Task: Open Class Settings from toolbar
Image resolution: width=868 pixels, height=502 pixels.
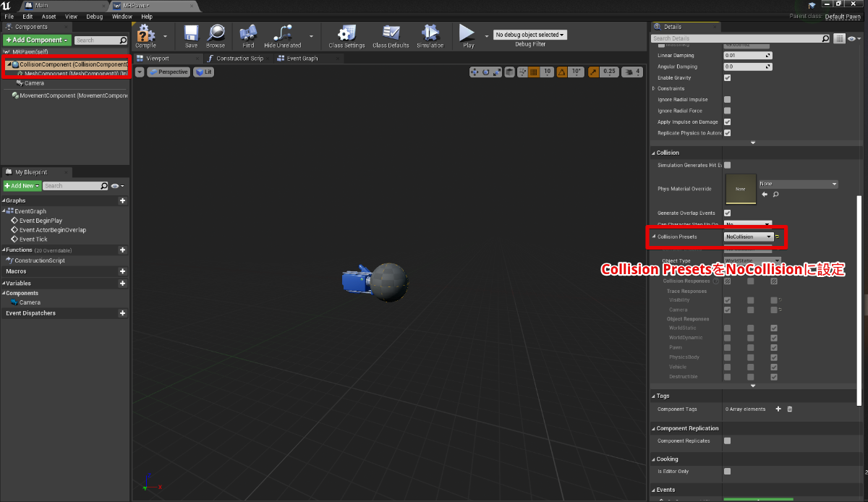Action: tap(346, 35)
